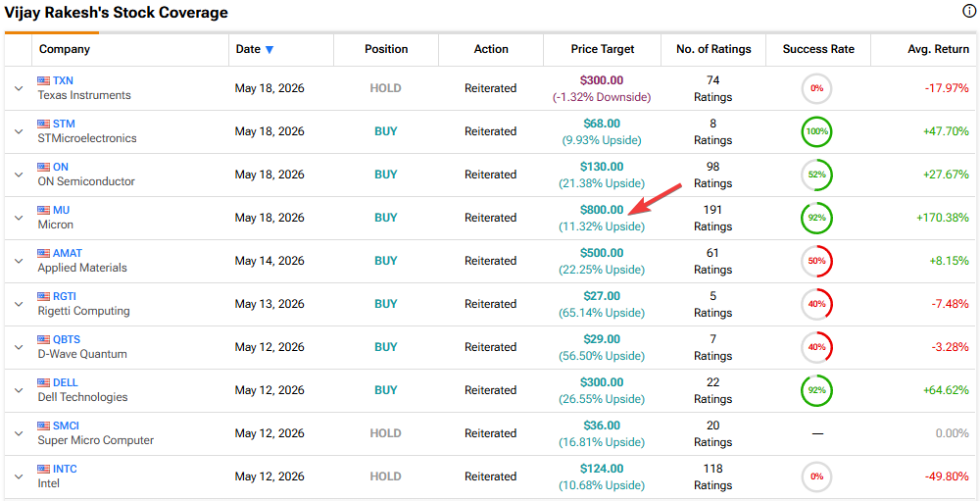Click the $68.00 price target for STM

(602, 124)
